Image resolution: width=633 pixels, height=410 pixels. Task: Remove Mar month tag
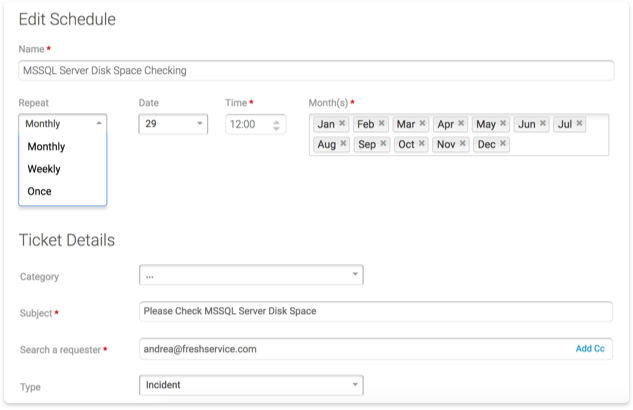(x=422, y=124)
